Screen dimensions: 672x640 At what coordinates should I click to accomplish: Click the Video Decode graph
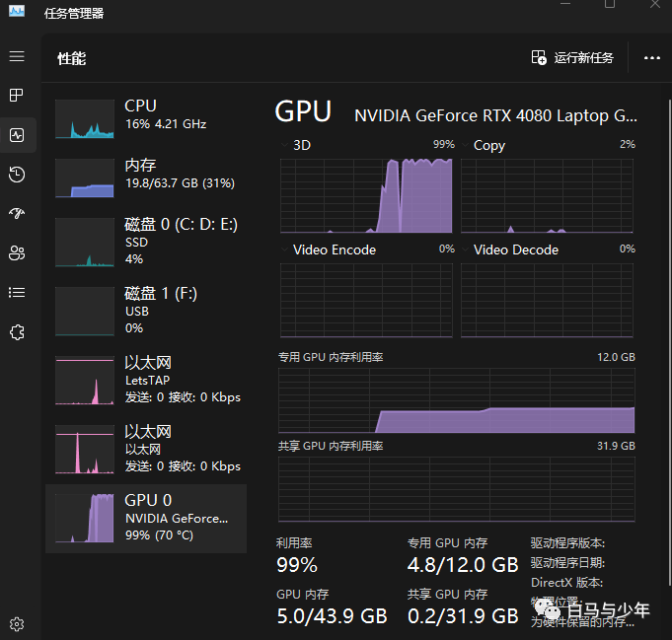[x=547, y=301]
